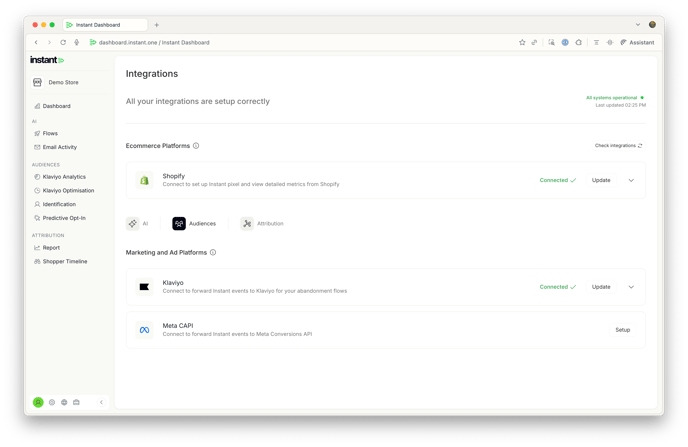688x447 pixels.
Task: Open the browser Assistant button
Action: tap(637, 43)
